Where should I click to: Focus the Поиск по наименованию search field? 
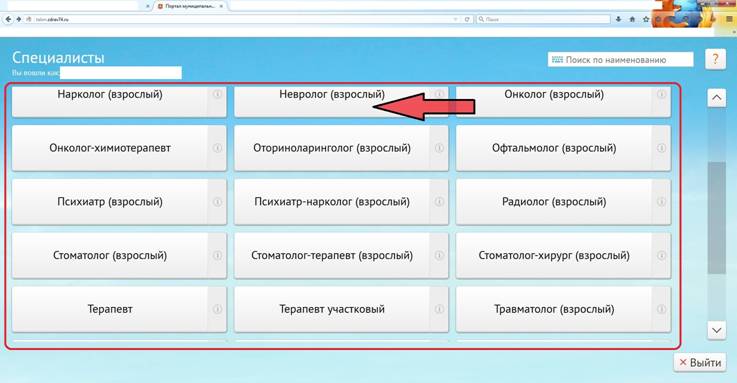(x=620, y=60)
